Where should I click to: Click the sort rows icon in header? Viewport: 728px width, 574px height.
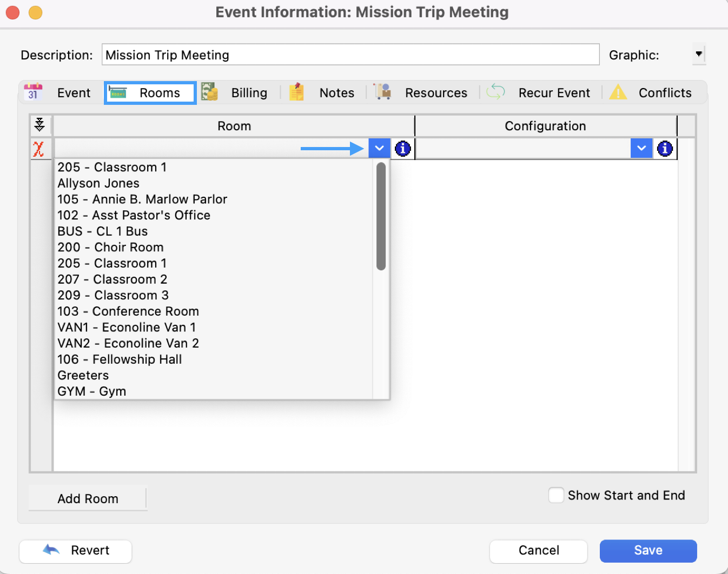tap(39, 125)
